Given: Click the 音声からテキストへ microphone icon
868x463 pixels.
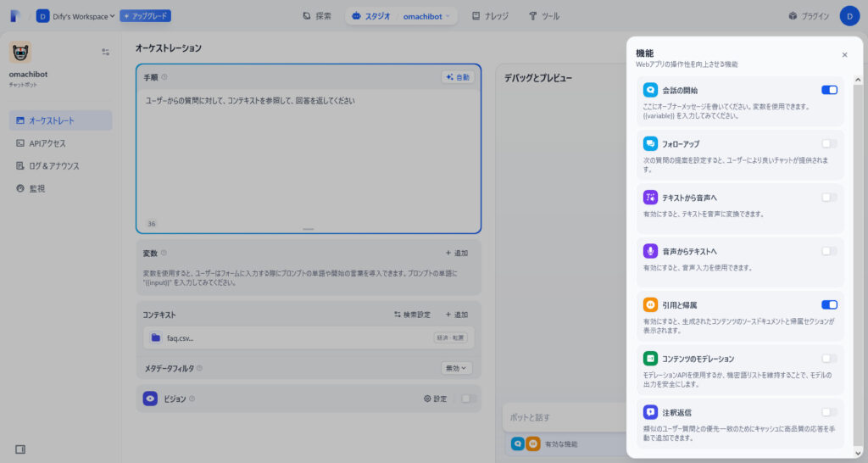Looking at the screenshot, I should (x=650, y=251).
